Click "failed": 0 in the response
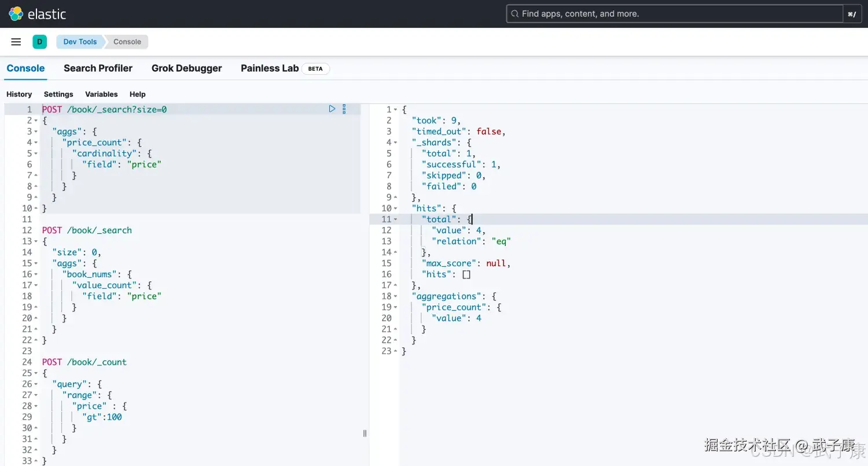The width and height of the screenshot is (868, 466). 449,186
